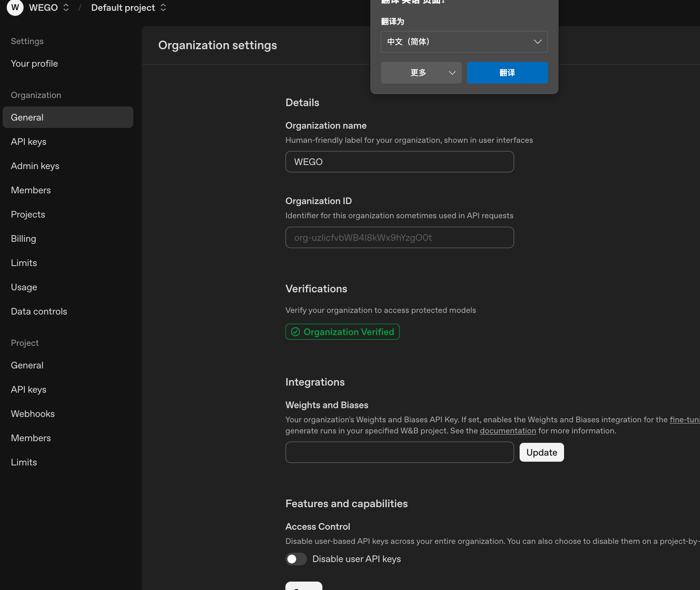
Task: Click the Update button for Weights and Biases
Action: [x=541, y=452]
